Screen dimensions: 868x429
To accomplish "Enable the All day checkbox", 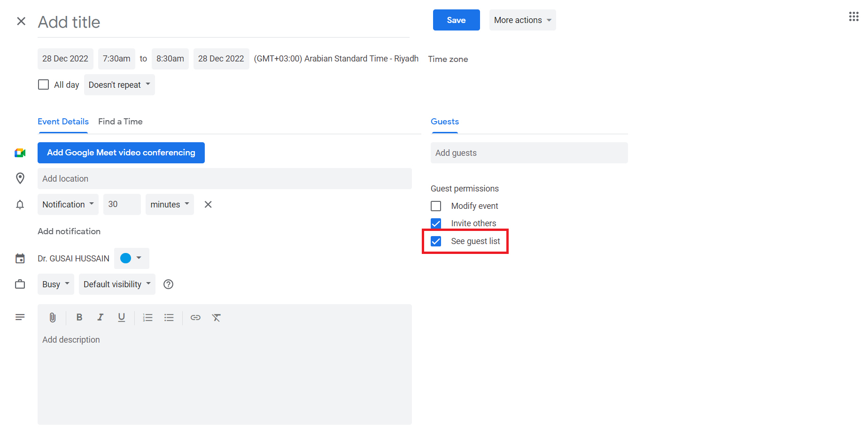I will [43, 84].
